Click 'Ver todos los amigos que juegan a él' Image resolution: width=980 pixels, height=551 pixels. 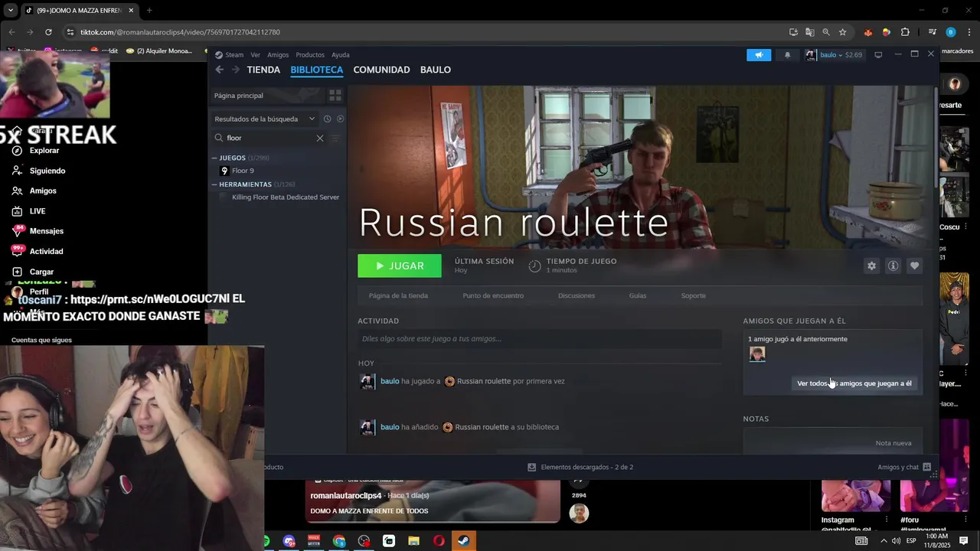click(854, 383)
